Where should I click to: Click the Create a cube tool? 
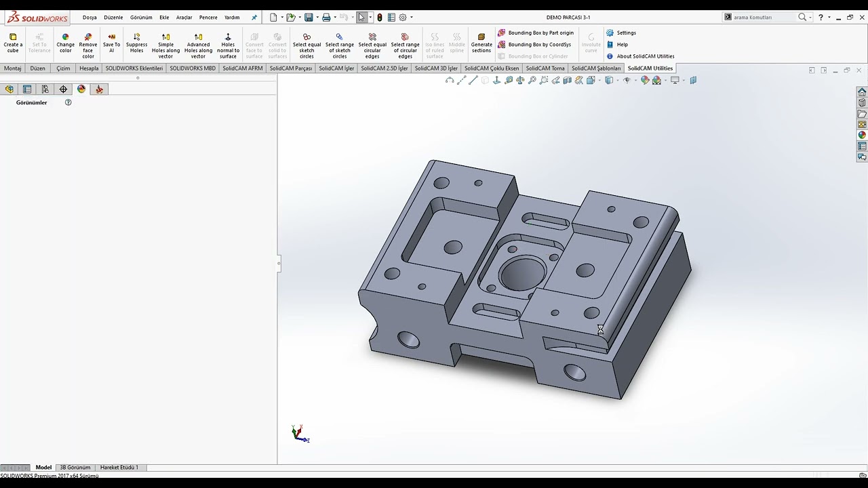tap(13, 43)
